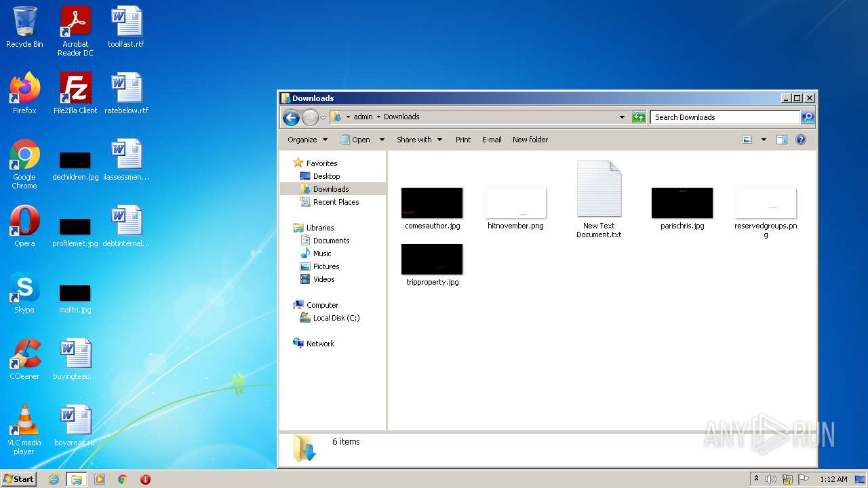Screen dimensions: 868x488
Task: Select boyareas.rtf on the desktop
Action: click(75, 425)
